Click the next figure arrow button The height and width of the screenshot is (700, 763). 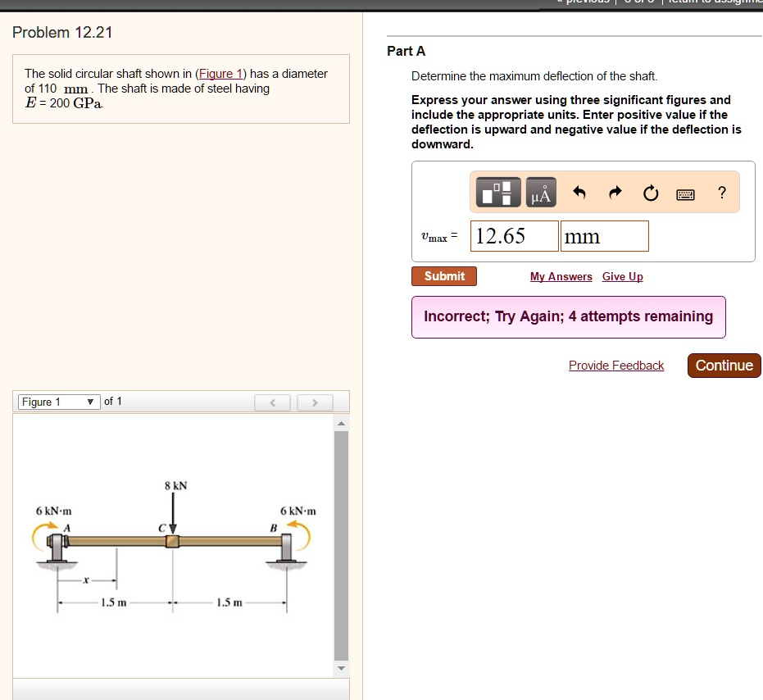point(315,402)
